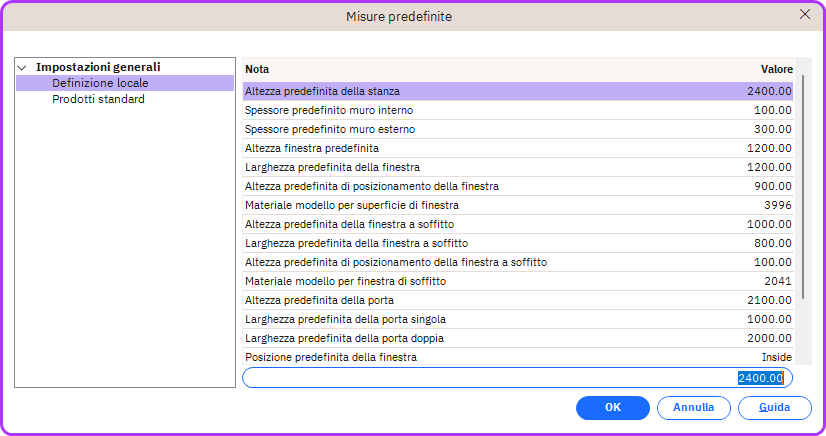Viewport: 826px width, 436px height.
Task: Select row Altezza predefinita della stanza
Action: point(322,91)
